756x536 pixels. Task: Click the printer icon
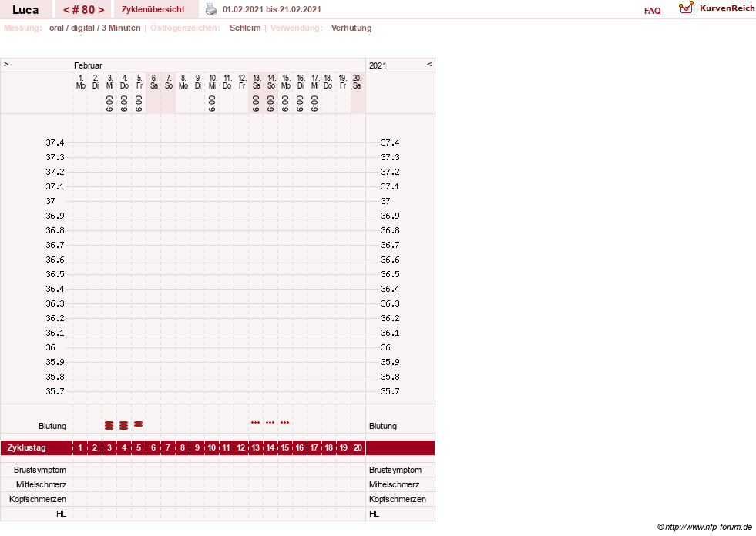coord(211,9)
